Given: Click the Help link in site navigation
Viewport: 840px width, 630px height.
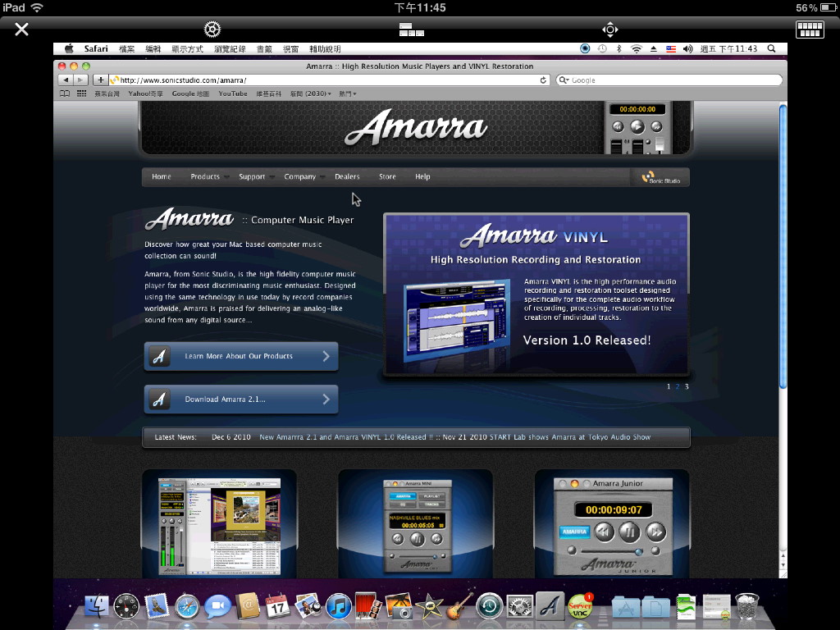Looking at the screenshot, I should click(422, 177).
